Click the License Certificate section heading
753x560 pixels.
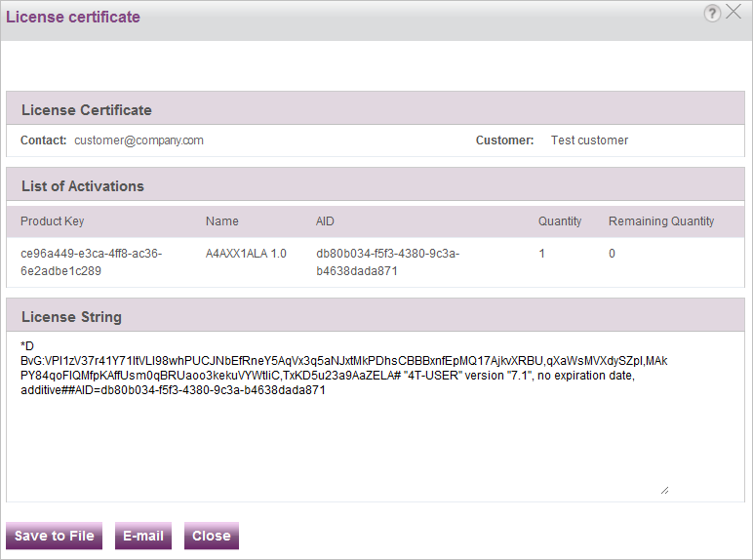87,110
